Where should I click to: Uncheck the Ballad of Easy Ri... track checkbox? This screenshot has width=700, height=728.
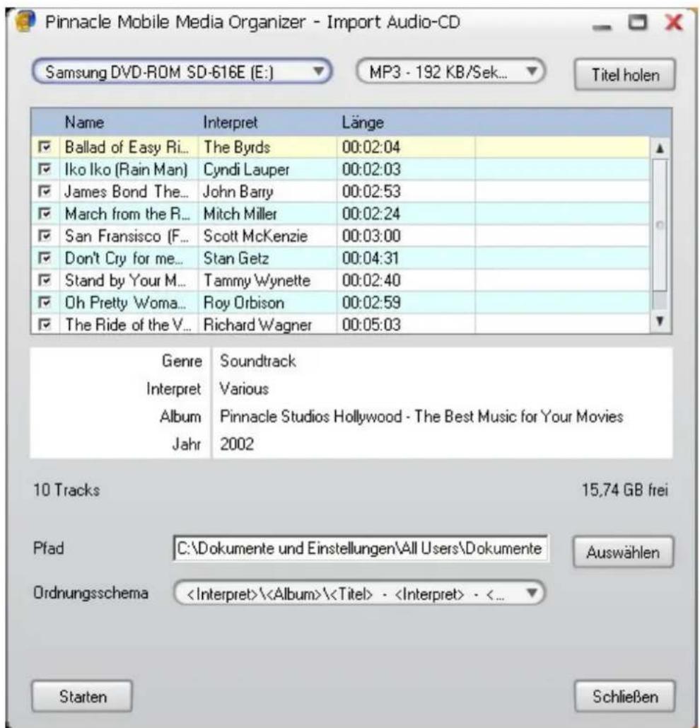(45, 147)
